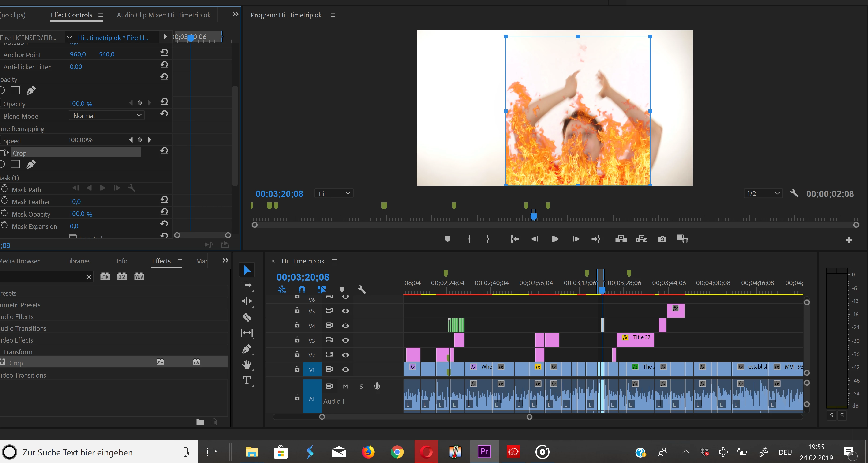The width and height of the screenshot is (868, 463).
Task: Open the Blend Mode Normal dropdown
Action: click(107, 116)
